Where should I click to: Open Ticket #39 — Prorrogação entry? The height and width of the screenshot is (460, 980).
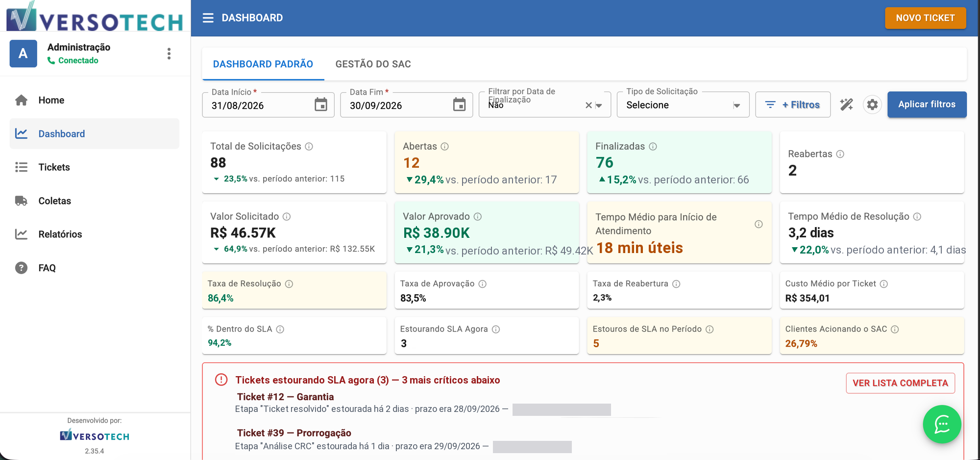[294, 433]
